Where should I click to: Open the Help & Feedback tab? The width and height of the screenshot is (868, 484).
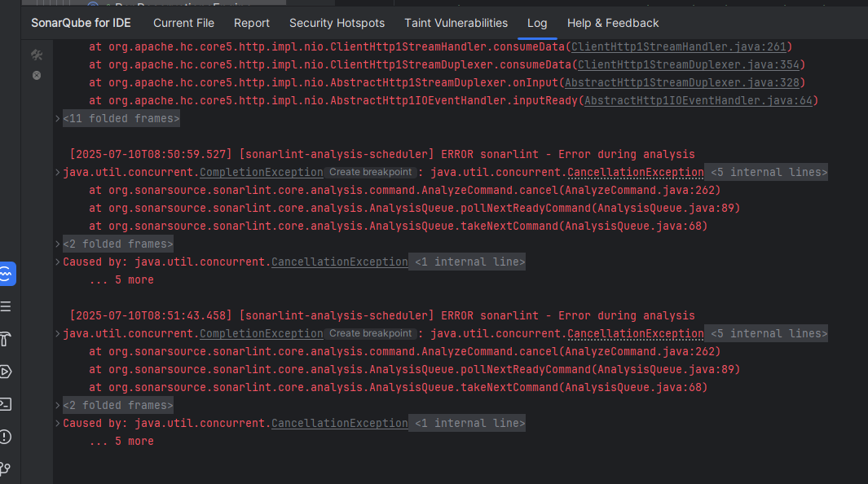pyautogui.click(x=613, y=23)
